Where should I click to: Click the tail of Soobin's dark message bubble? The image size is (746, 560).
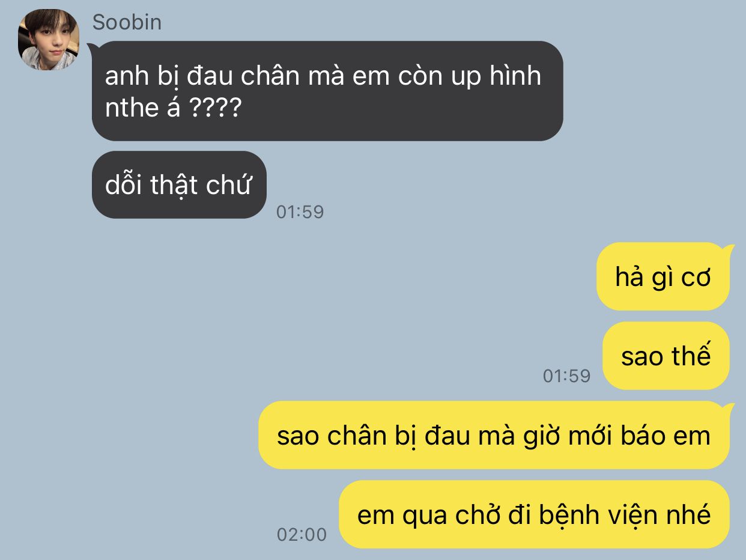(92, 48)
